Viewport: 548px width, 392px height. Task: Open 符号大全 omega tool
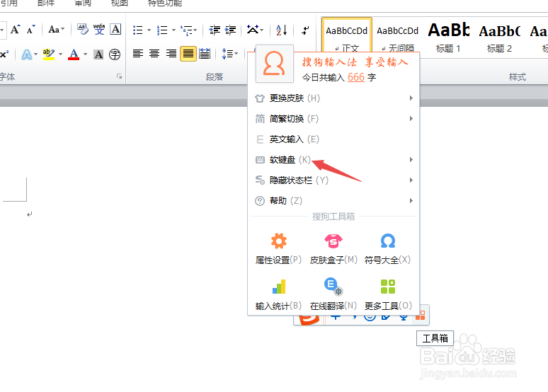click(387, 248)
